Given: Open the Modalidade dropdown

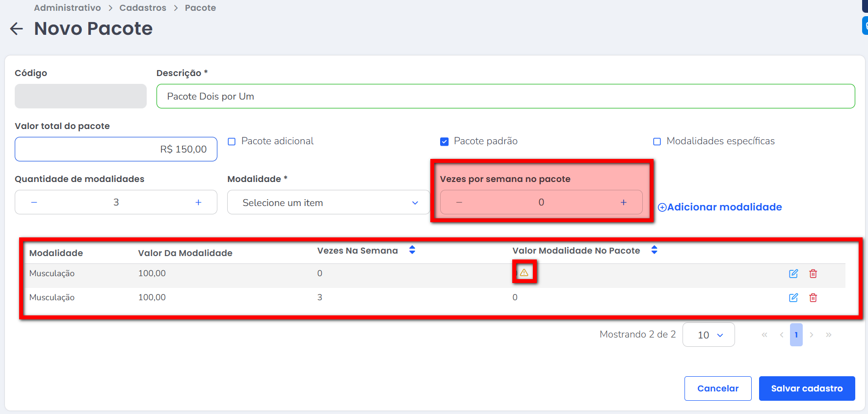Looking at the screenshot, I should (x=328, y=203).
